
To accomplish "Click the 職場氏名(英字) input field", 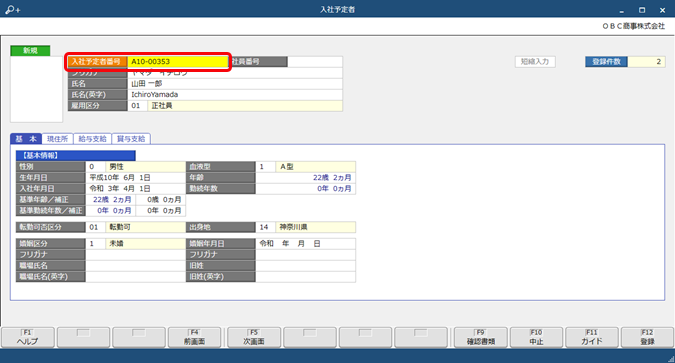I will 135,276.
